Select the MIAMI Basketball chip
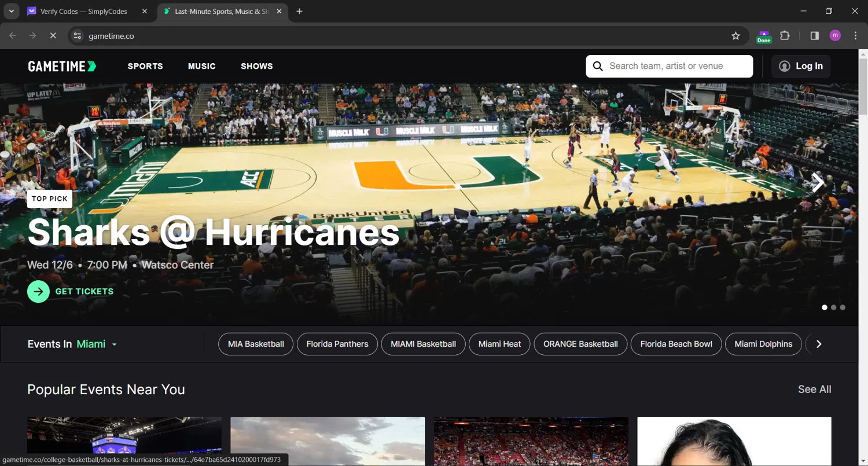The image size is (868, 466). click(424, 344)
